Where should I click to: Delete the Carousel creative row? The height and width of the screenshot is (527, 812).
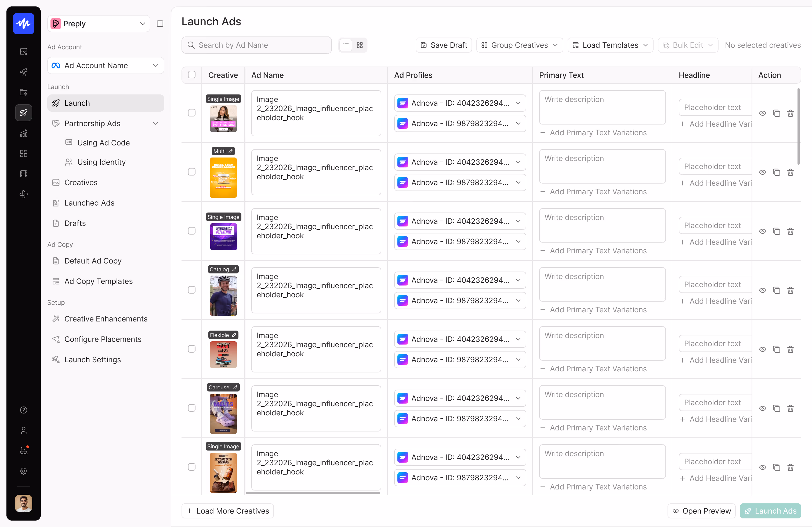point(790,408)
